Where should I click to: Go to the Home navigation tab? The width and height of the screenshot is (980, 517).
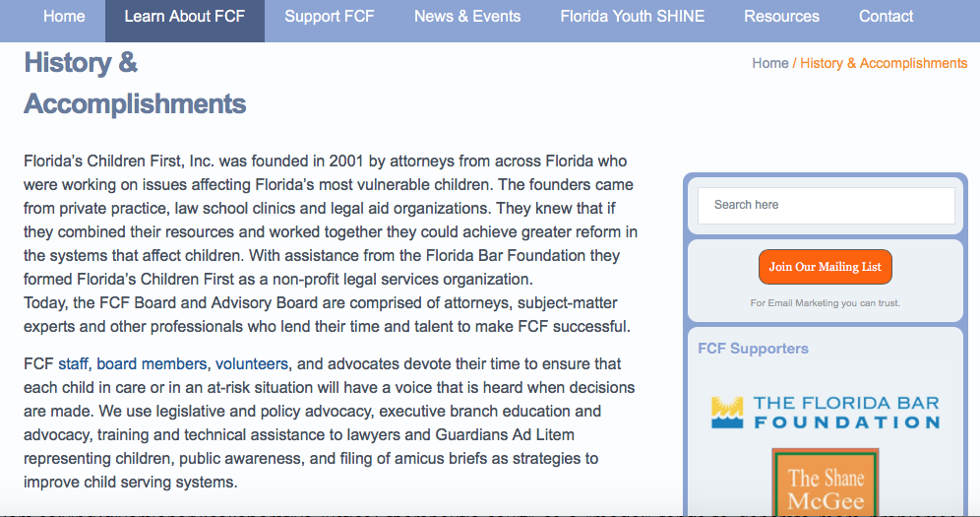coord(64,17)
